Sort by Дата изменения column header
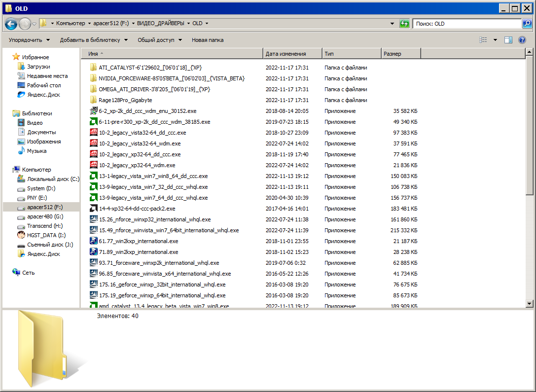The width and height of the screenshot is (536, 392). tap(292, 54)
